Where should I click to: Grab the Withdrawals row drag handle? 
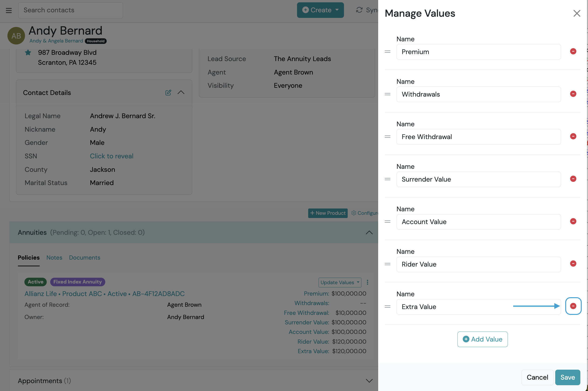coord(387,94)
